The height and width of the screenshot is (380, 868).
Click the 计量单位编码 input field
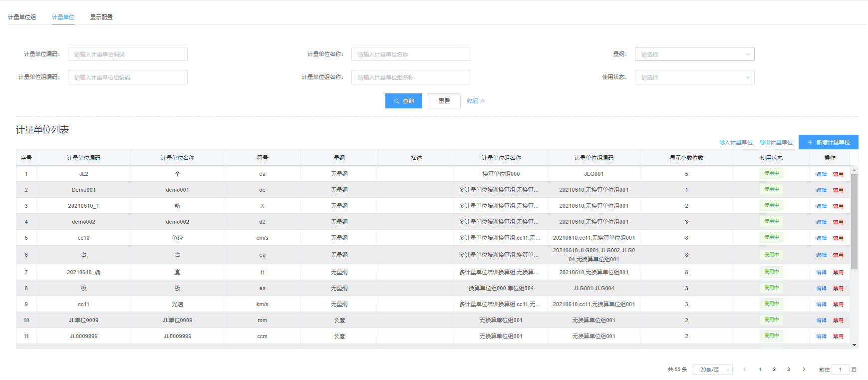pyautogui.click(x=128, y=54)
